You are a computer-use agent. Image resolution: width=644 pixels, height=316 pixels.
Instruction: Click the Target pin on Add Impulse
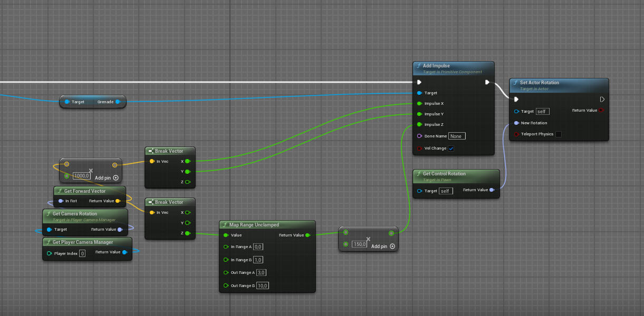click(419, 93)
